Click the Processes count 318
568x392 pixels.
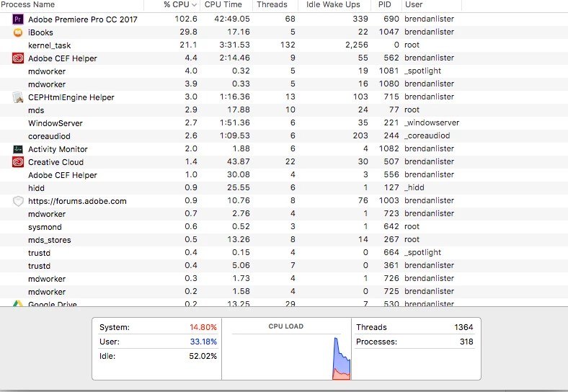(x=466, y=342)
